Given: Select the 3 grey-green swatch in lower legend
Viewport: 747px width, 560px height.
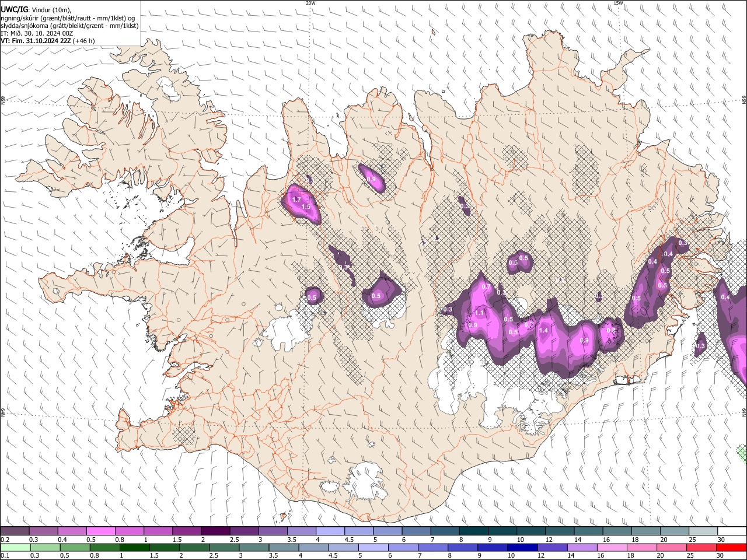Looking at the screenshot, I should 253,547.
